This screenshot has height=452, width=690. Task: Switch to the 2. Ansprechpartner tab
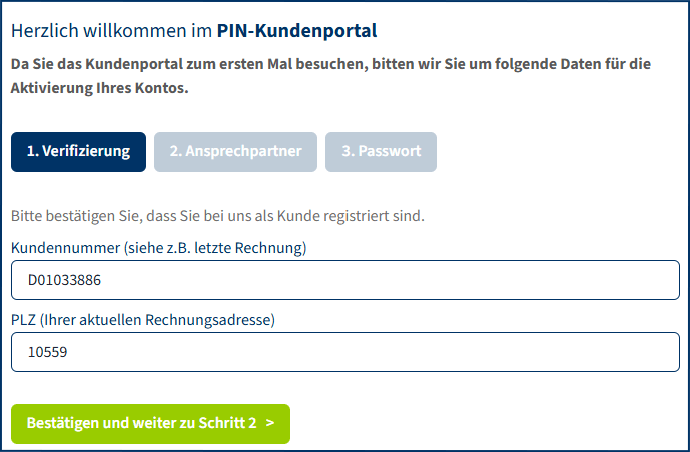(235, 152)
